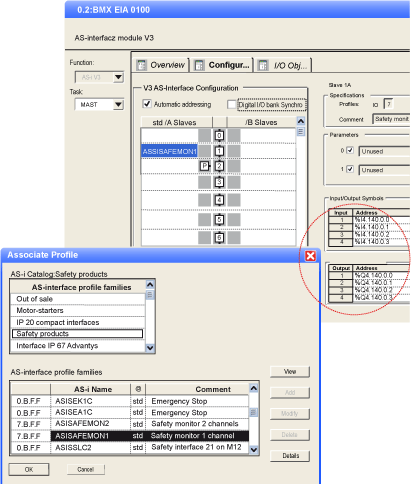
Task: Toggle the Automatic addressing checkbox
Action: [147, 104]
